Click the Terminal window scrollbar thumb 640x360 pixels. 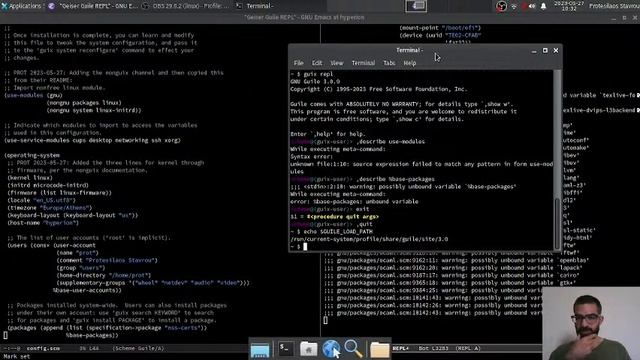pyautogui.click(x=557, y=223)
